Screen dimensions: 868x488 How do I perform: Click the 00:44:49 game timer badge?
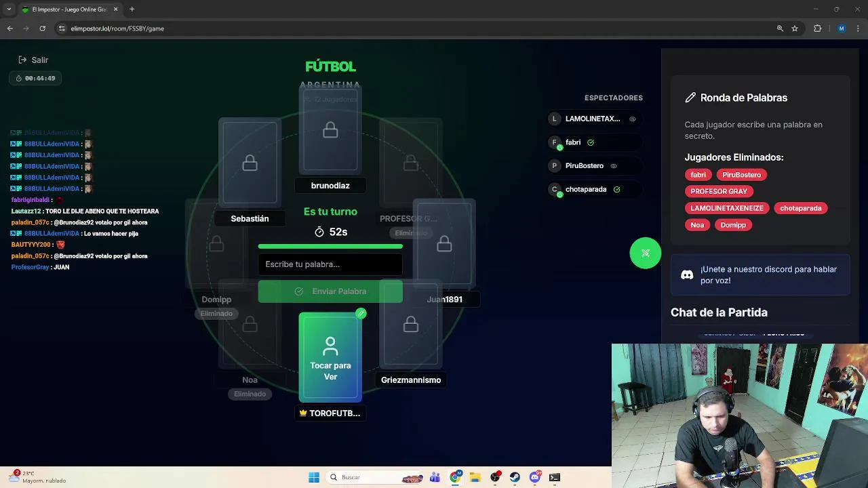click(x=35, y=78)
